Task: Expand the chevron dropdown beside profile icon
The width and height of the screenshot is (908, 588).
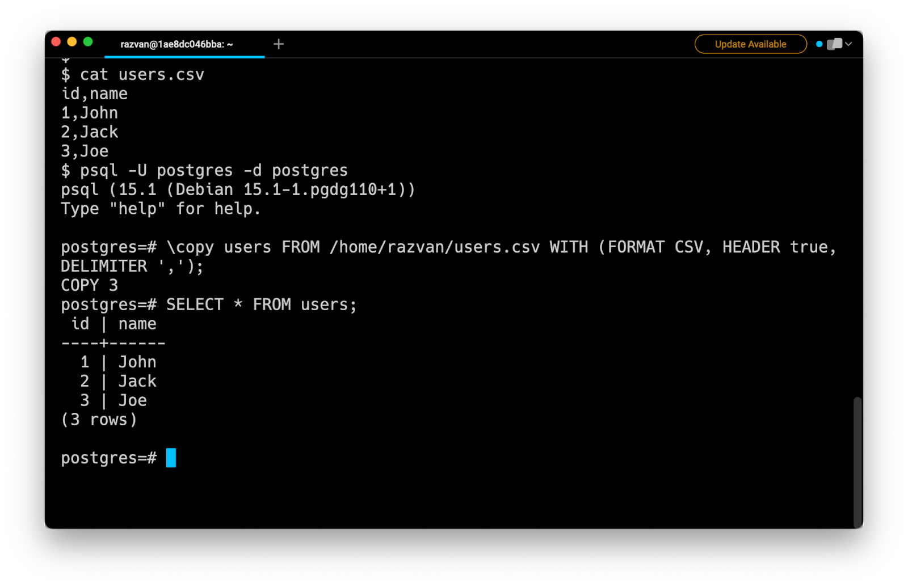Action: tap(849, 44)
